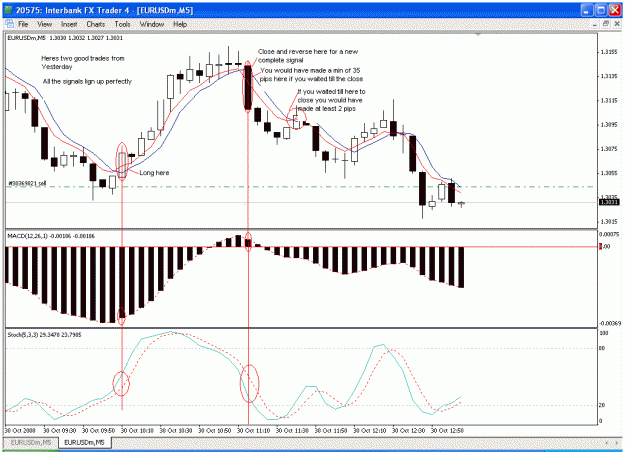Viewport: 625px width, 452px height.
Task: Open the Insert menu
Action: tap(69, 24)
